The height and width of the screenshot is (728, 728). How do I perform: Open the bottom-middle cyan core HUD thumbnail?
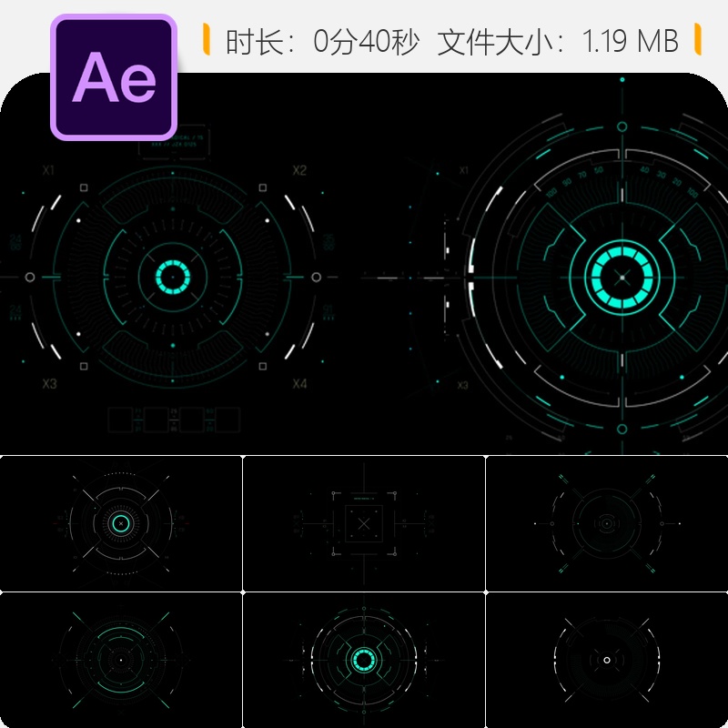click(x=363, y=660)
